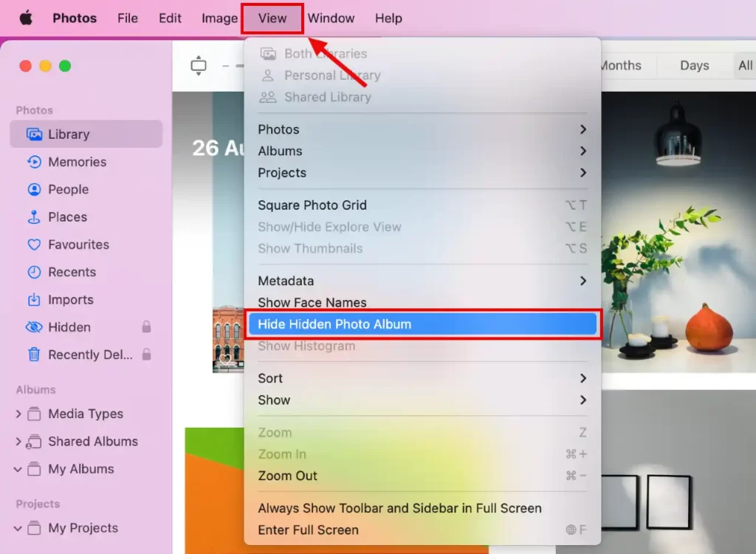
Task: Choose Hide Hidden Photo Album
Action: pos(422,324)
